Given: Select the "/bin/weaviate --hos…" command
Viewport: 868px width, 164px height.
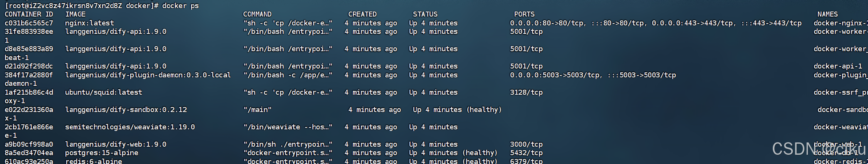Looking at the screenshot, I should pyautogui.click(x=288, y=127).
